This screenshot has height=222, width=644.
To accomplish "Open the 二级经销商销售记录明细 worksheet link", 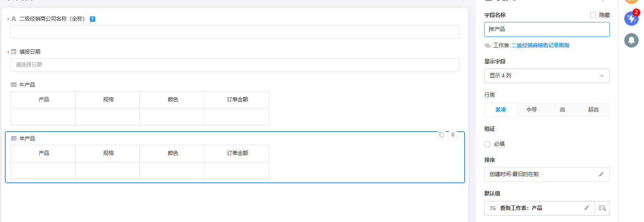I will pos(540,46).
